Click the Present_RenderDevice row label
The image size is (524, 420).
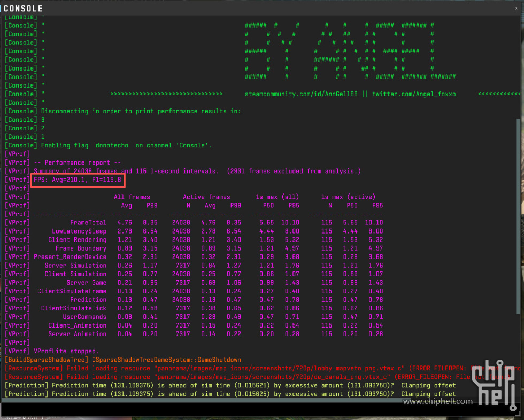[x=70, y=256]
